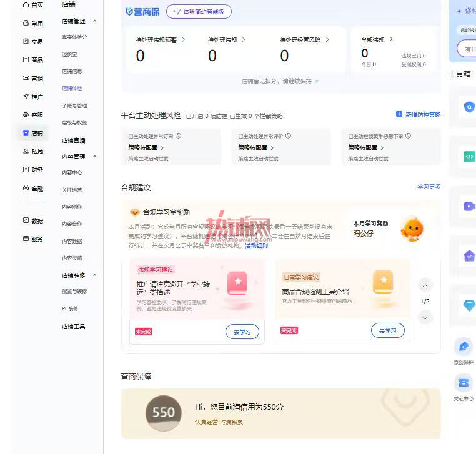Expand 店铺暂无扣分 details arrow
Viewport: 476px width, 454px height.
(317, 81)
